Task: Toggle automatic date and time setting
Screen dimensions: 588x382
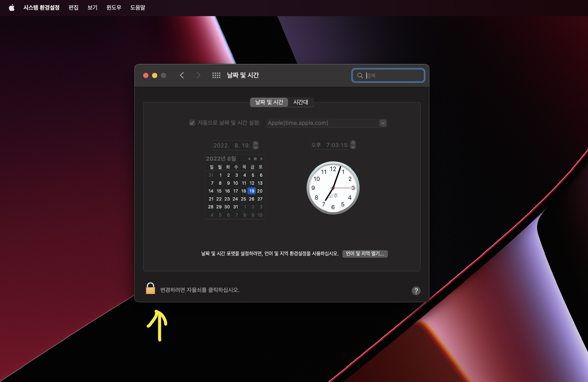Action: (192, 123)
